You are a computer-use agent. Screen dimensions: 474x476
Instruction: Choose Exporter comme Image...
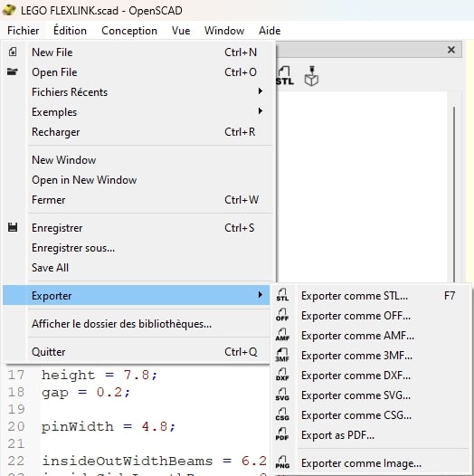click(x=371, y=463)
